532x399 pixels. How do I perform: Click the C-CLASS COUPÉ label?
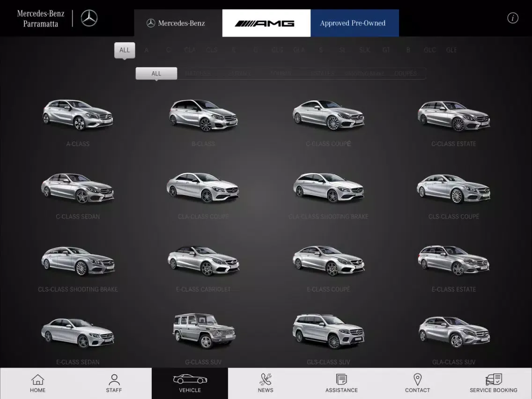point(328,144)
